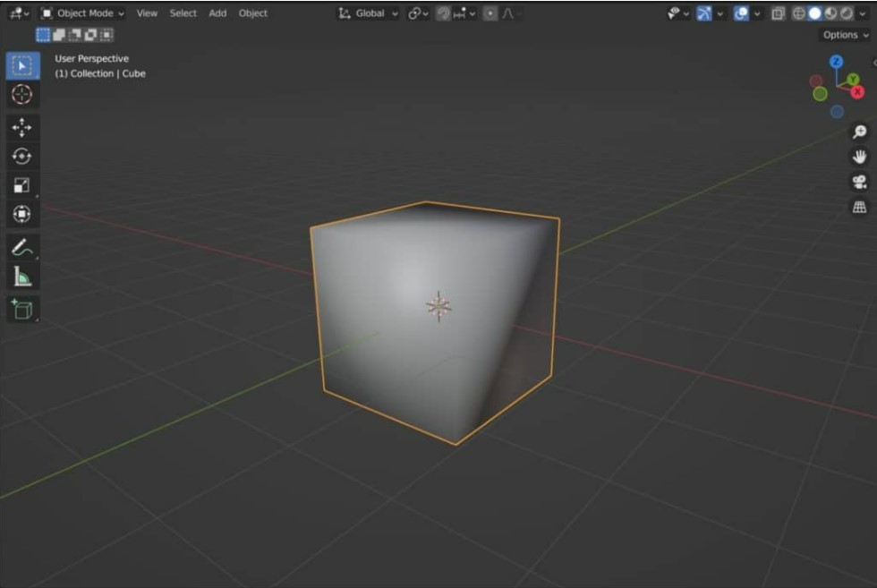Select the Measure tool
Screen dimensions: 877x588
tap(22, 277)
